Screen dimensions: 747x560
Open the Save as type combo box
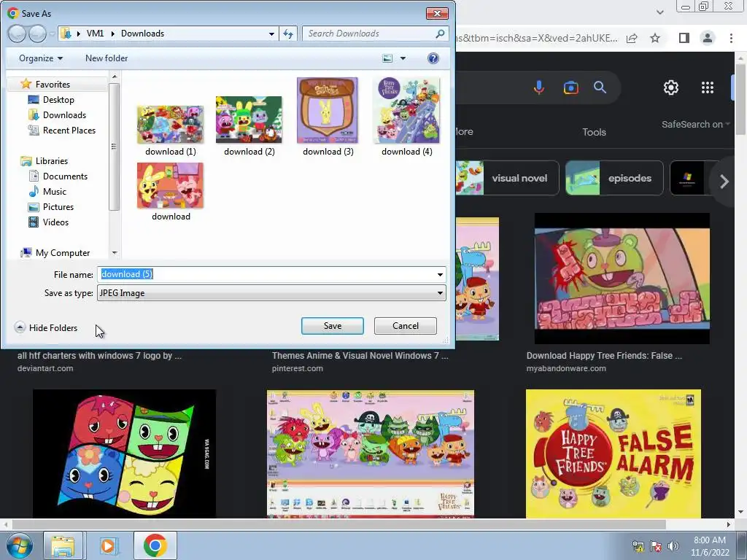271,293
